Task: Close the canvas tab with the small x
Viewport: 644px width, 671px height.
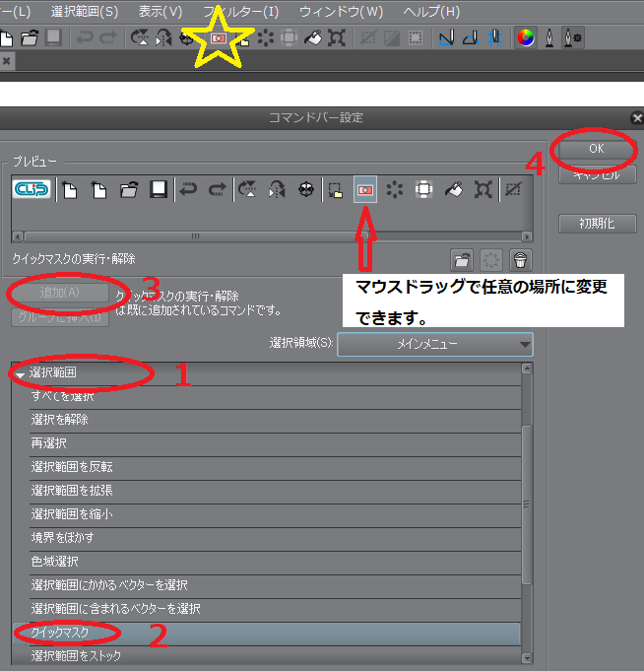Action: (7, 61)
